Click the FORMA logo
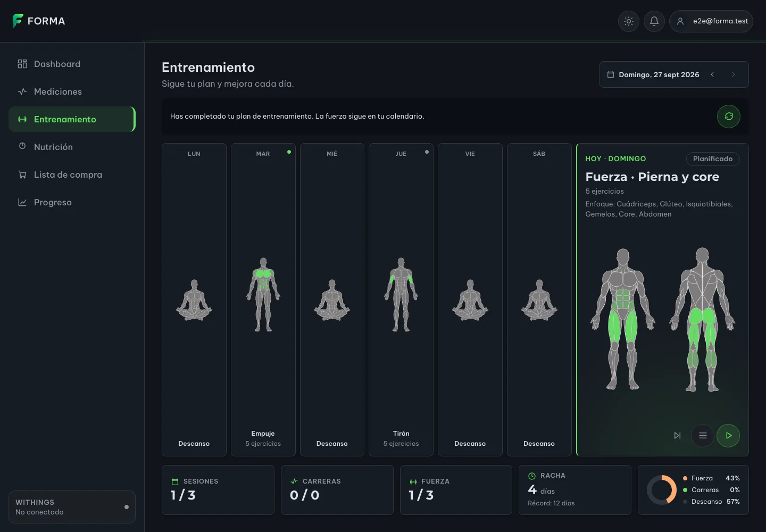 click(39, 21)
